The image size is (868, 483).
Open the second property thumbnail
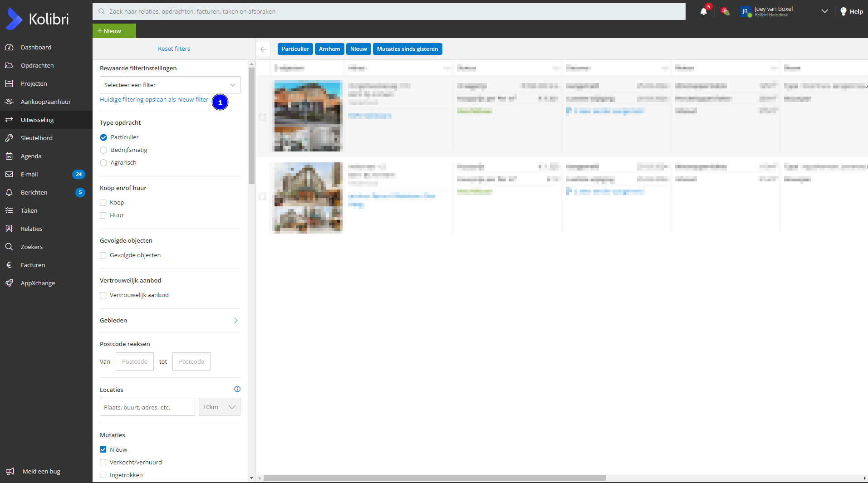tap(308, 197)
